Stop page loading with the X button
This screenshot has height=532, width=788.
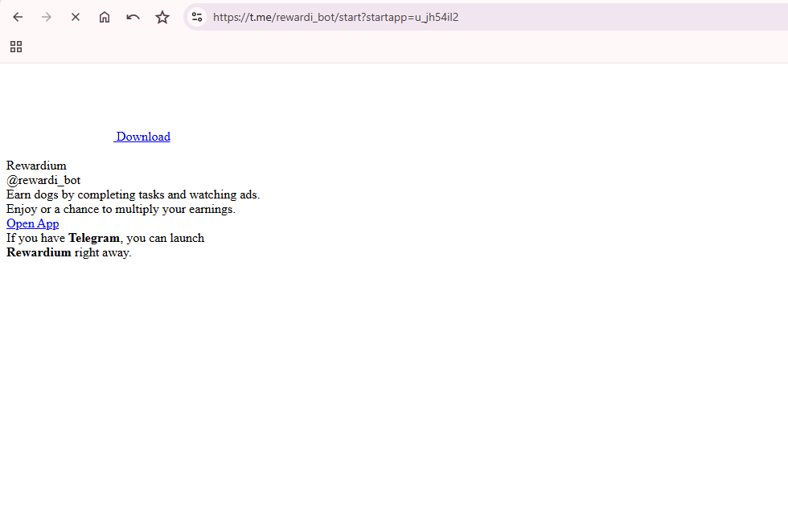tap(76, 17)
